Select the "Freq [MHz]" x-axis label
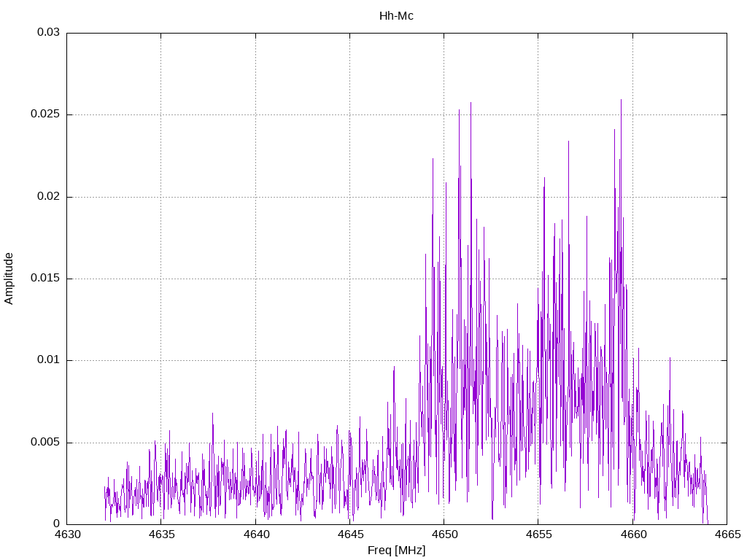 (x=396, y=551)
